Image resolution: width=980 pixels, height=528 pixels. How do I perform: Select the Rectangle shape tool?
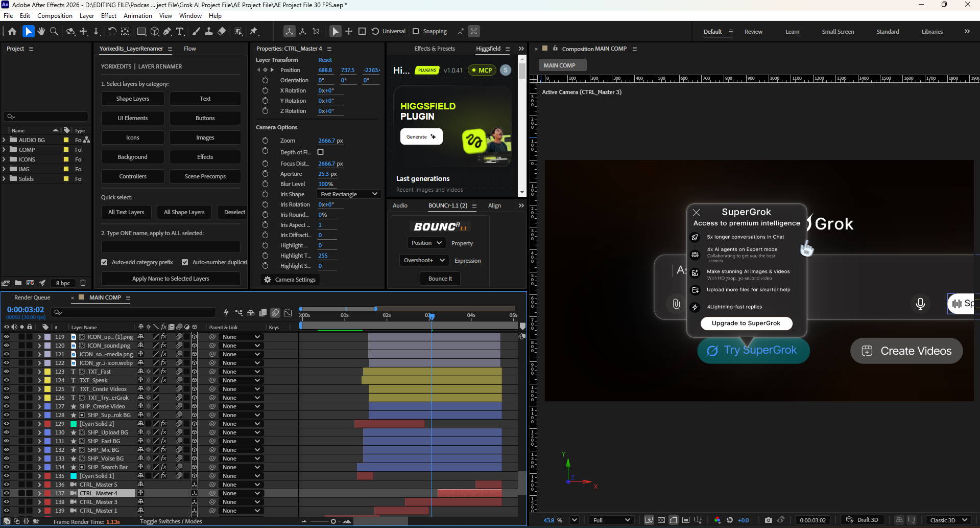[141, 32]
